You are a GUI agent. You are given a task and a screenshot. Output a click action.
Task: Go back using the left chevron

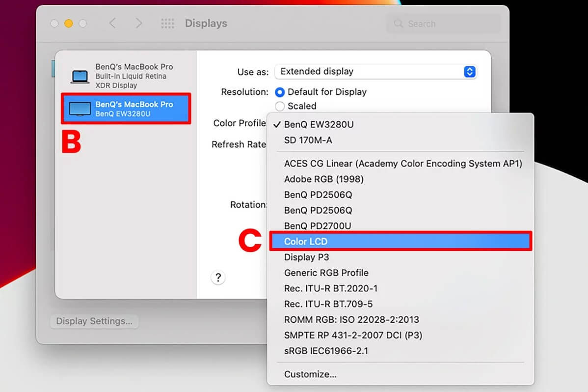click(x=112, y=23)
